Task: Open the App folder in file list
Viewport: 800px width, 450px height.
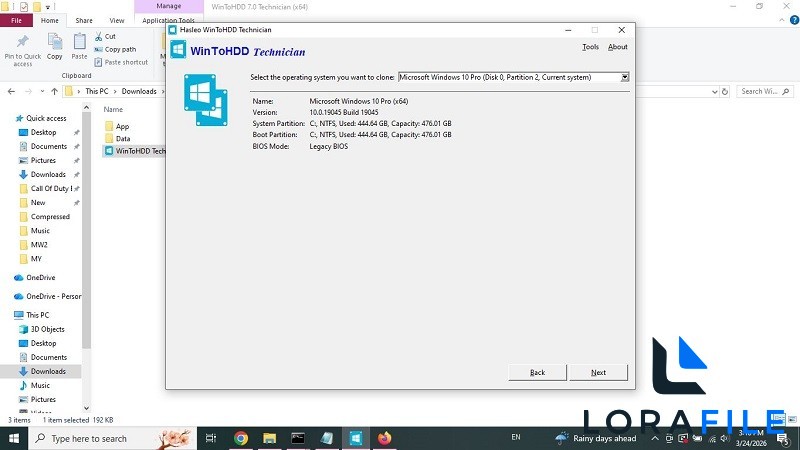Action: click(122, 127)
